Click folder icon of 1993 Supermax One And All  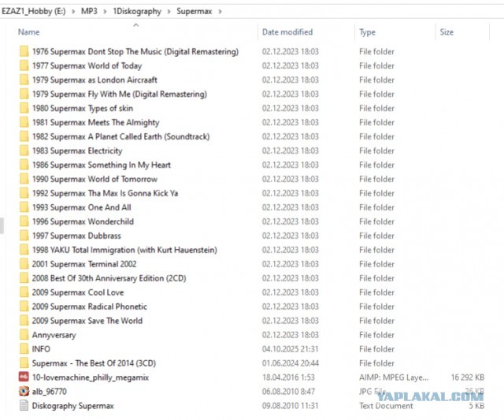pyautogui.click(x=24, y=207)
